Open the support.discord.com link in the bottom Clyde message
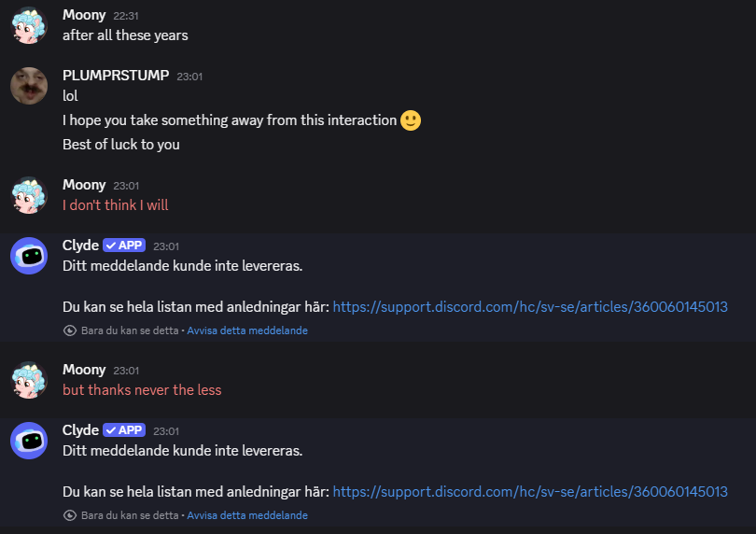756x534 pixels. 530,491
